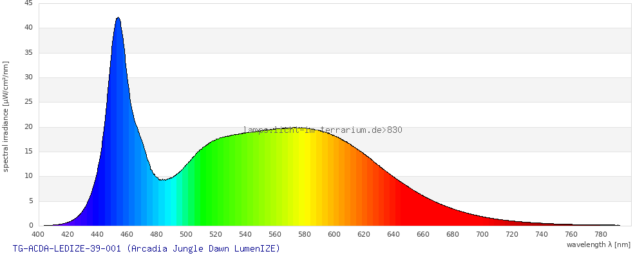Click x-axis tick label 500

(186, 235)
